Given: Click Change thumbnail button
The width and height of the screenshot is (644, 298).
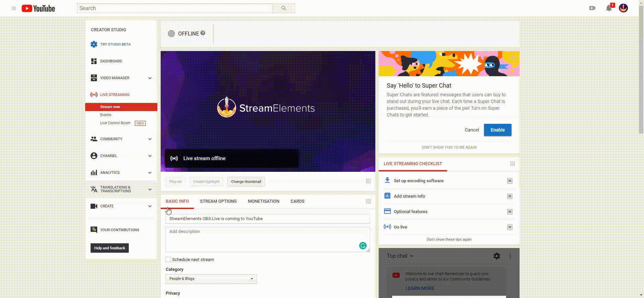Looking at the screenshot, I should tap(246, 182).
